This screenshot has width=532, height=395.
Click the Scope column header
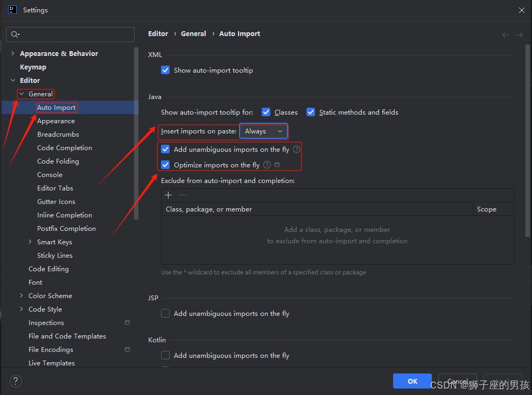tap(493, 209)
